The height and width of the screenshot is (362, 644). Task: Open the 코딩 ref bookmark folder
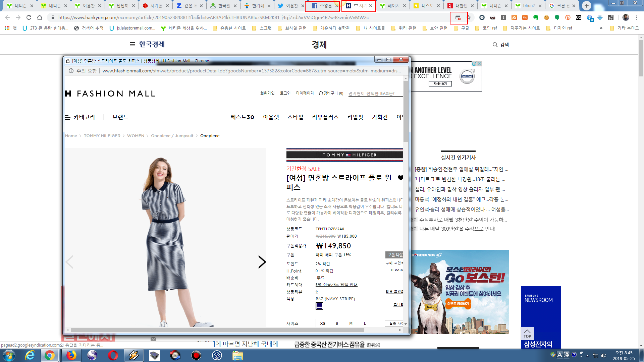tap(486, 28)
